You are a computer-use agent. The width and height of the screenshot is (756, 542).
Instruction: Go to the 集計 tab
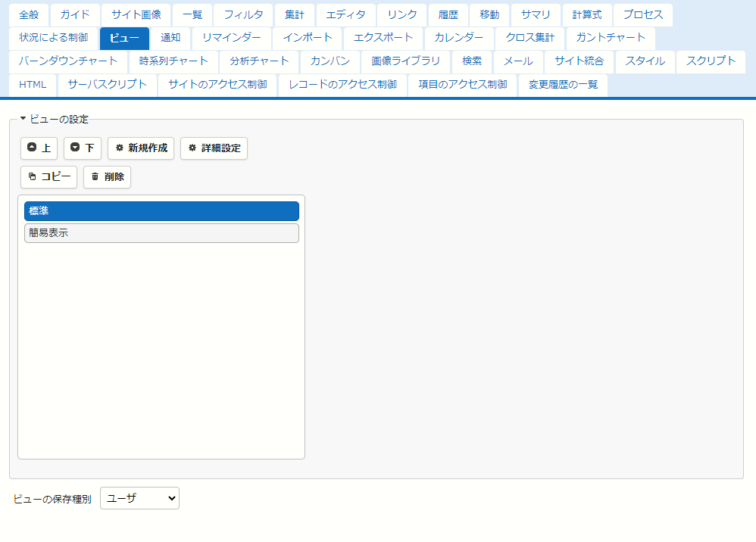coord(295,15)
